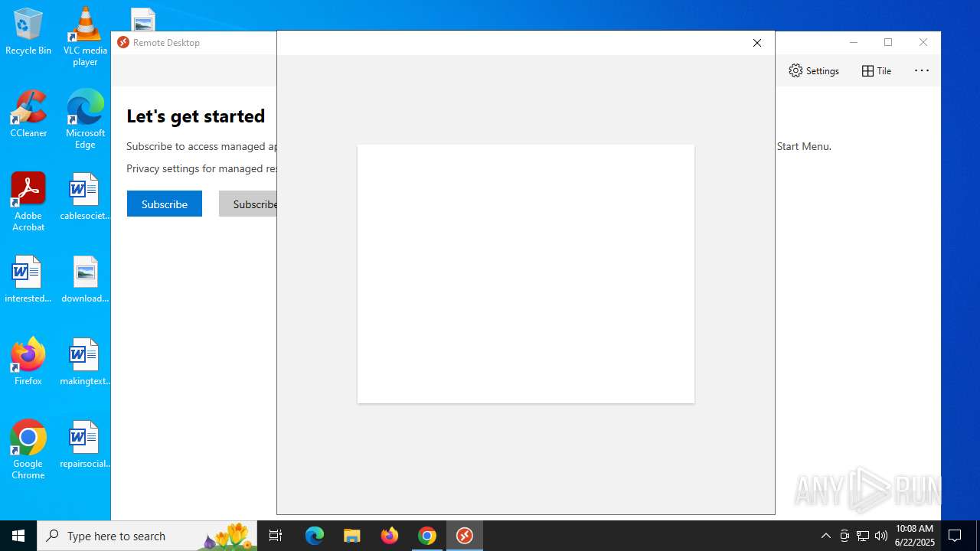Open volume control tray icon

(881, 536)
